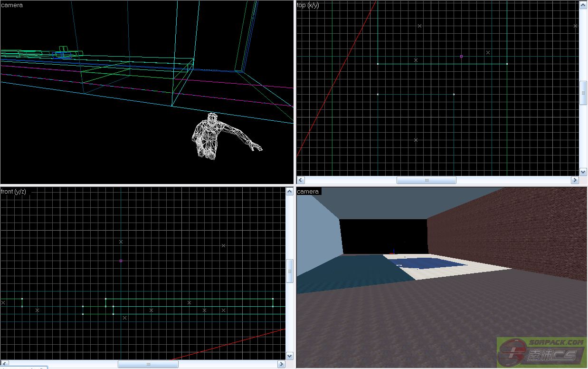The height and width of the screenshot is (369, 588).
Task: Click the top view's vertical scrollbar thumb
Action: pyautogui.click(x=583, y=93)
